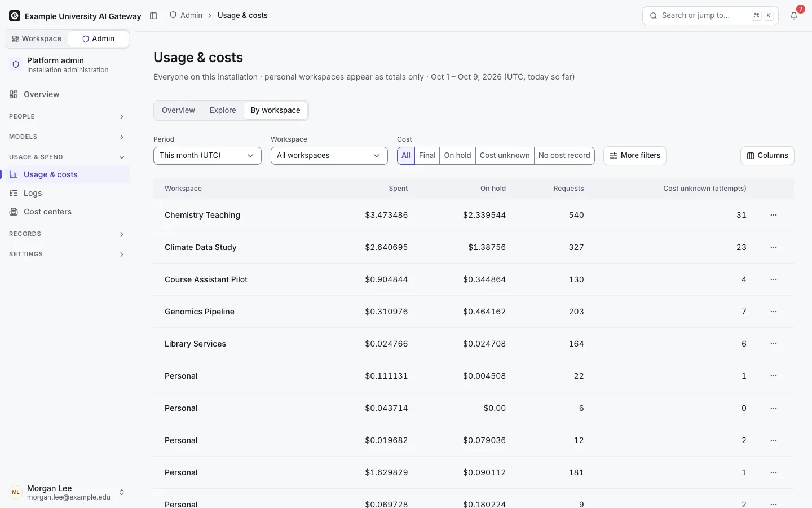Switch cost filter to All

(x=406, y=156)
